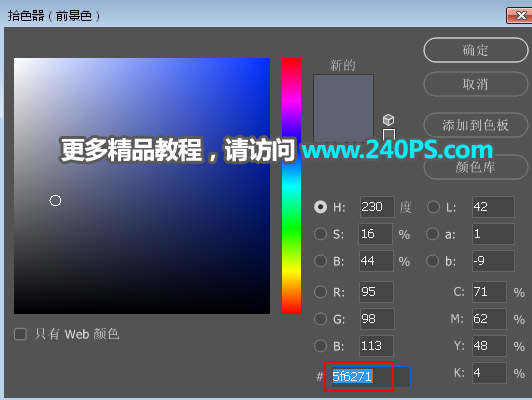Click the small web-safe color swatch below cube
The height and width of the screenshot is (400, 532).
(x=389, y=134)
